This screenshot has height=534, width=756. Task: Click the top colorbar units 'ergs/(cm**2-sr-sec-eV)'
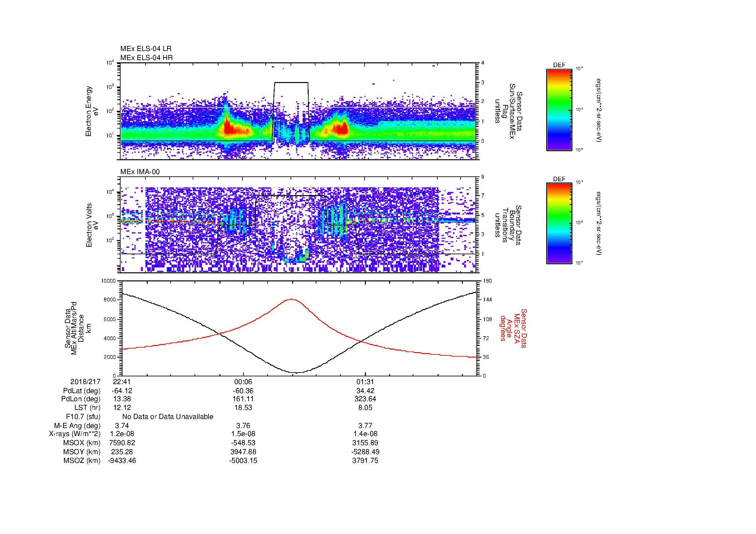(599, 110)
